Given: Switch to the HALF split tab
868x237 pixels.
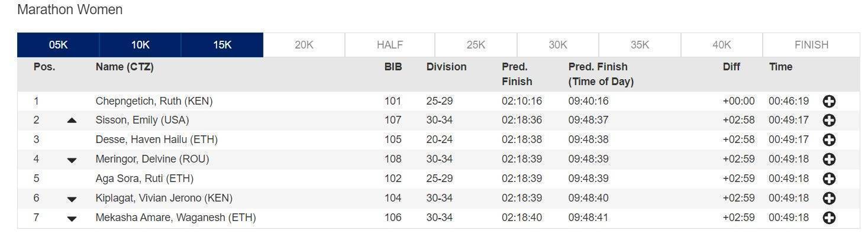Looking at the screenshot, I should tap(390, 45).
